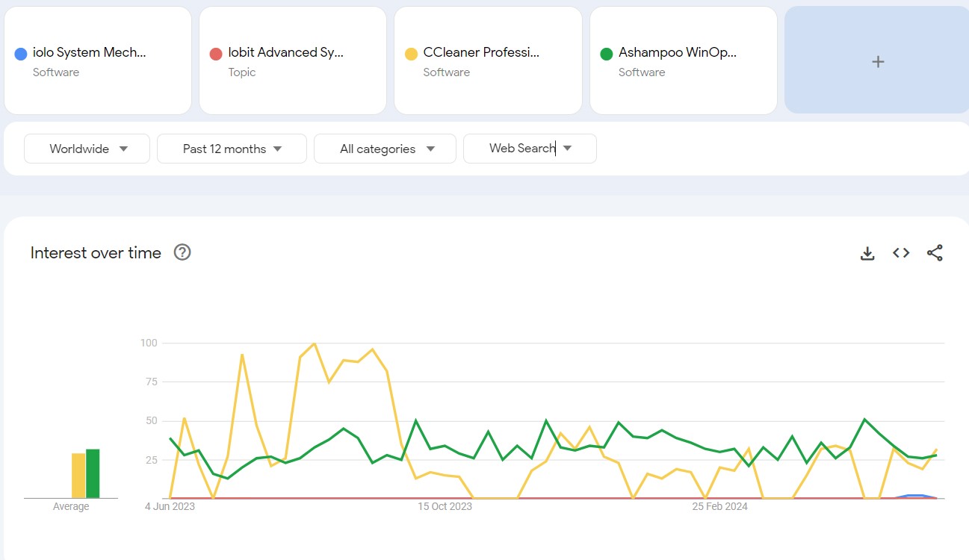Click the green average bar
This screenshot has width=969, height=560.
tap(93, 473)
